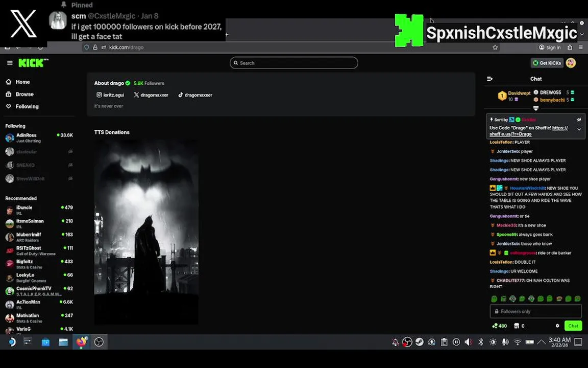The width and height of the screenshot is (588, 368).
Task: Open Ac7ionMan recommended channel
Action: (x=39, y=305)
